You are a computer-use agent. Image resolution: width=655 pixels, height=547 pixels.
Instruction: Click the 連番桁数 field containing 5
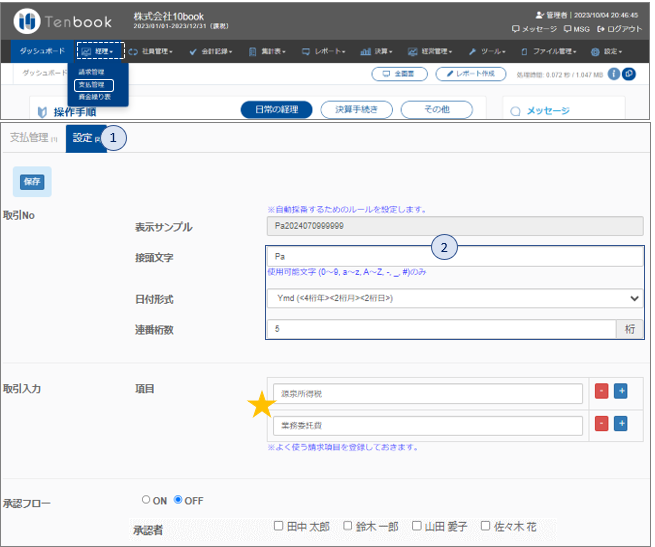(442, 329)
